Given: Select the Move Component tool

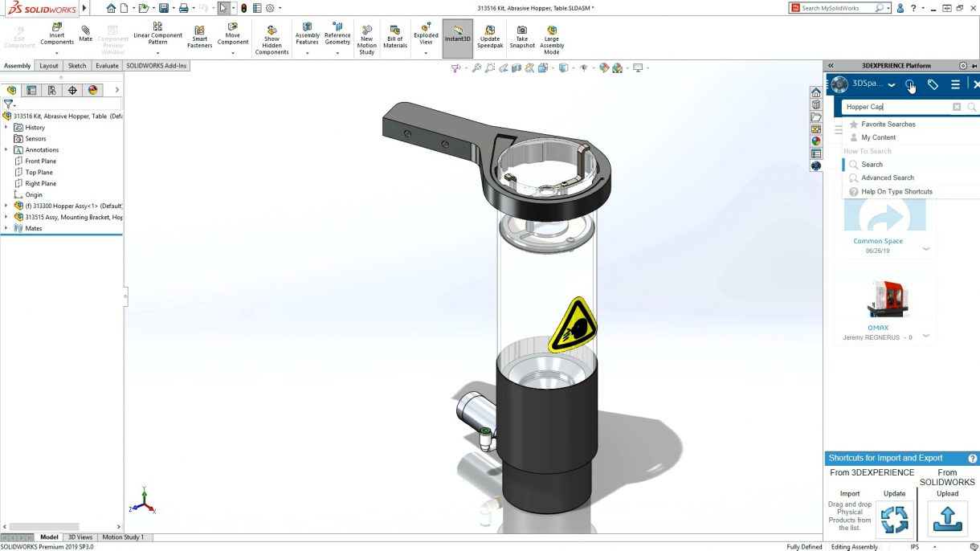Looking at the screenshot, I should (233, 35).
